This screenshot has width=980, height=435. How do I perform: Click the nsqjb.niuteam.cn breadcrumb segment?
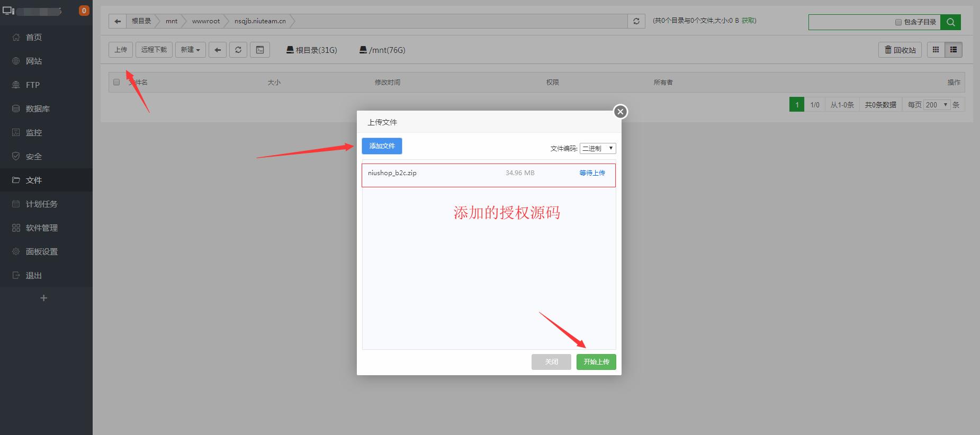coord(260,21)
